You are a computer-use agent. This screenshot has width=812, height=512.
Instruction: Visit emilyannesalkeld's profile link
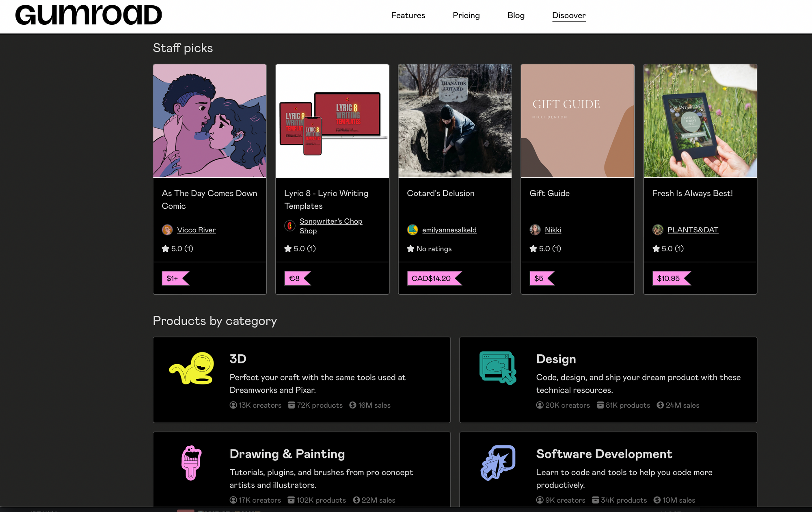[449, 230]
